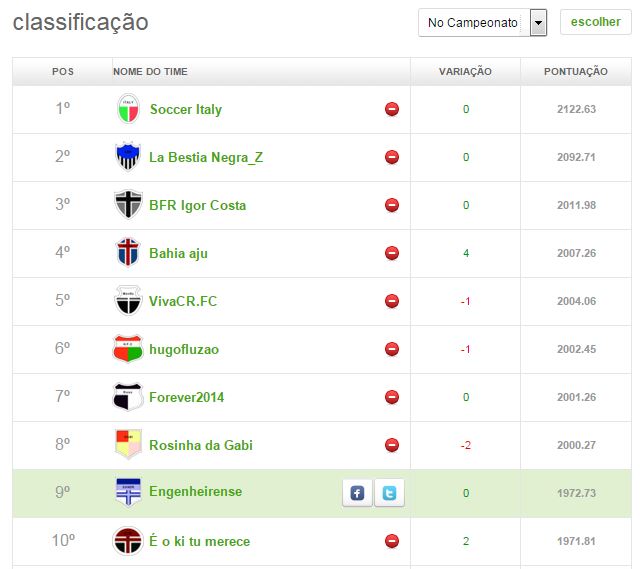Open the No Campeonato dropdown
The image size is (640, 569).
point(473,23)
